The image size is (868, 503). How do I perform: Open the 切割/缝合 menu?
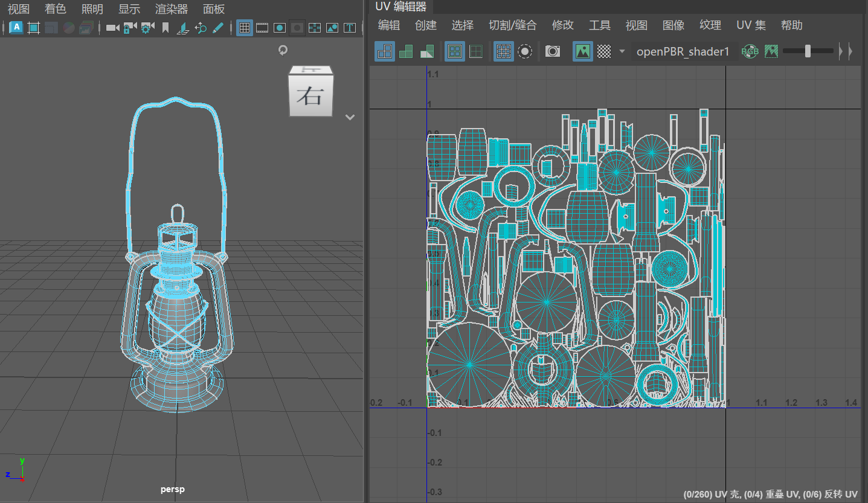click(512, 25)
